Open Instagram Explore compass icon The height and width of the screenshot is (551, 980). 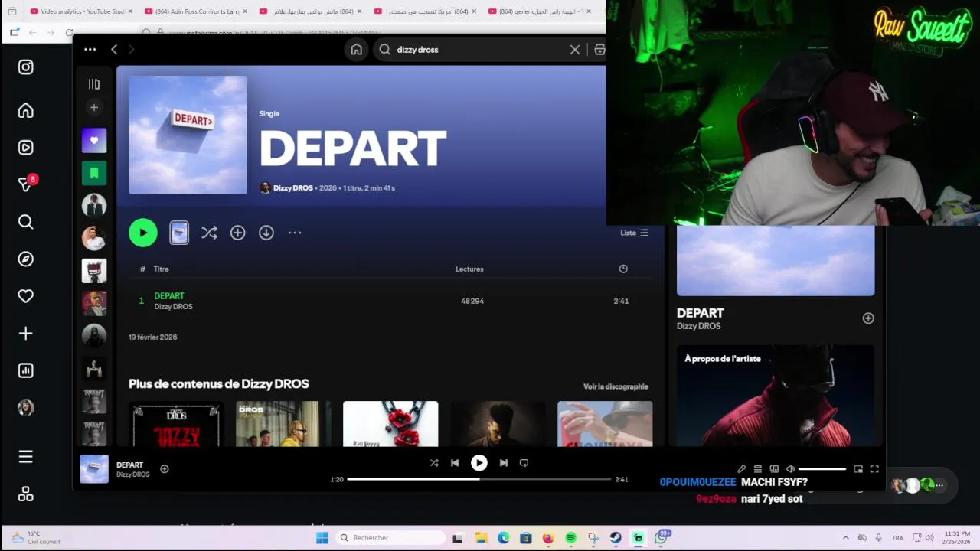[26, 259]
